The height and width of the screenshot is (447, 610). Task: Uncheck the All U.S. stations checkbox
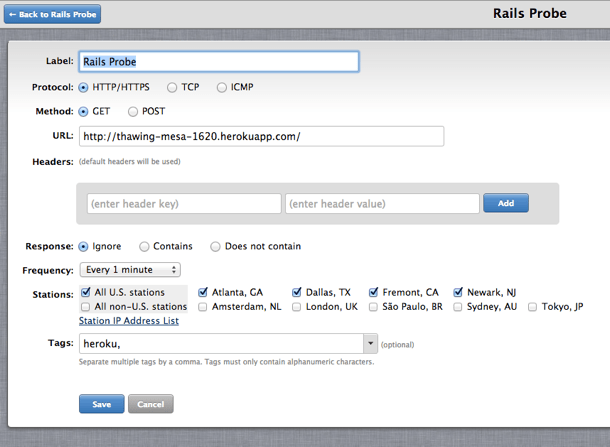click(86, 293)
